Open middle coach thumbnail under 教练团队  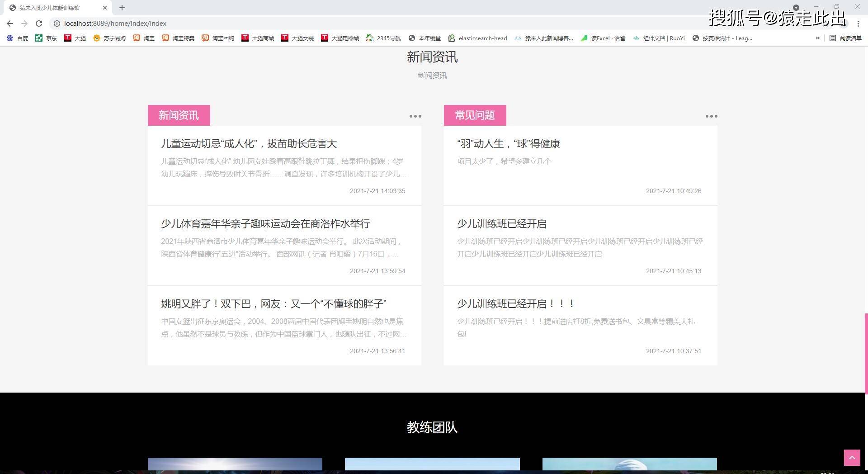point(432,464)
